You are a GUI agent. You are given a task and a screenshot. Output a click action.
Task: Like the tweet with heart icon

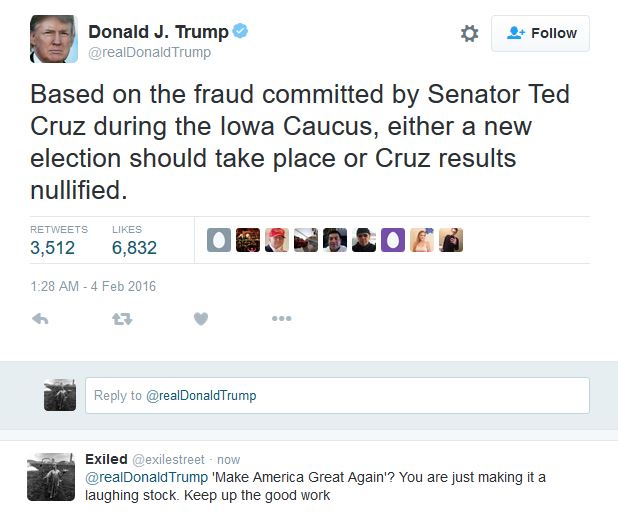coord(201,319)
